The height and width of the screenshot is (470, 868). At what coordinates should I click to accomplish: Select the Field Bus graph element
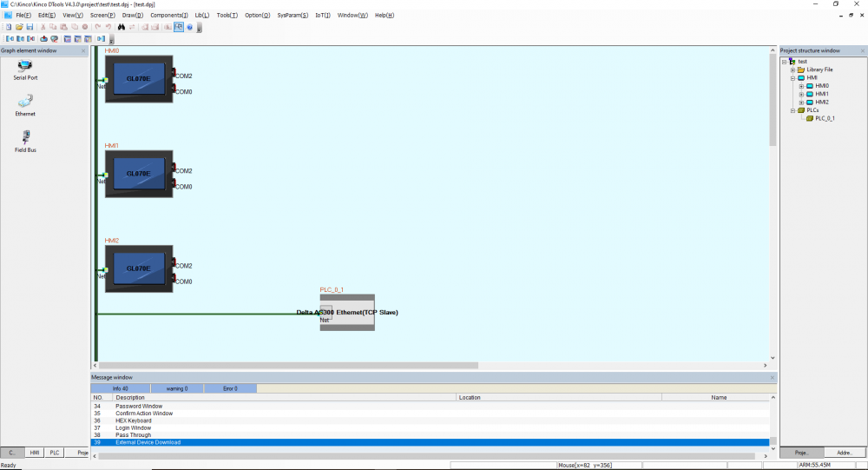tap(25, 141)
